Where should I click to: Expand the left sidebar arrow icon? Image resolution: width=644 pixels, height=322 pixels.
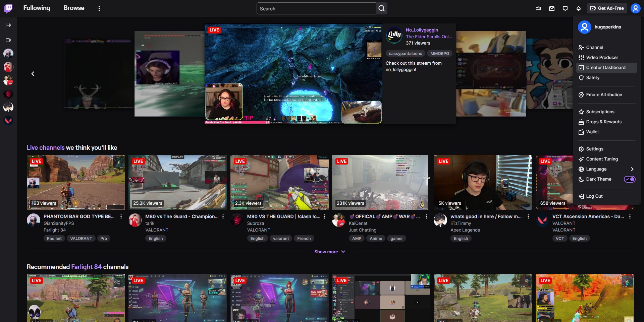[8, 25]
